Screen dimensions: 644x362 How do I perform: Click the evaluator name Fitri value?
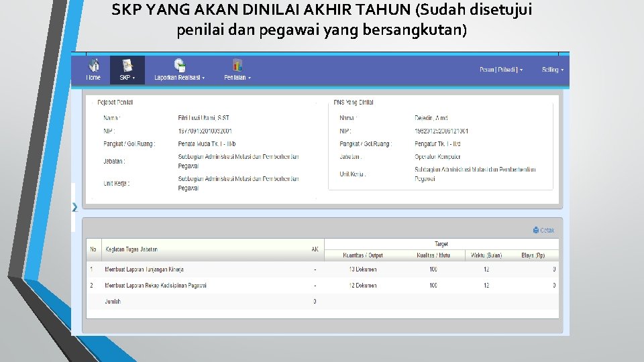tap(204, 118)
